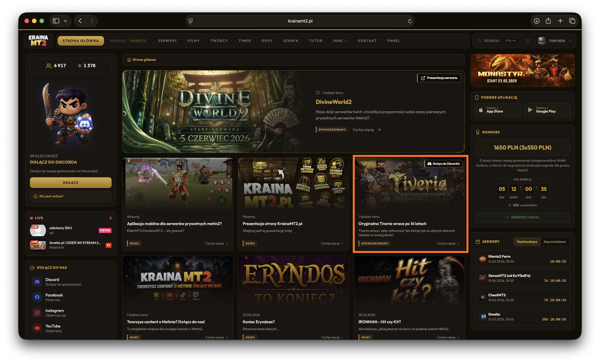Open the TikTok badge on odżulamy stream
The image size is (600, 364).
[x=105, y=230]
